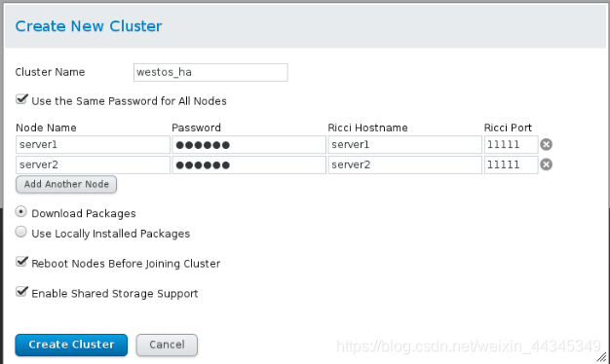
Task: Click the Ricci Hostname column header
Action: 367,127
